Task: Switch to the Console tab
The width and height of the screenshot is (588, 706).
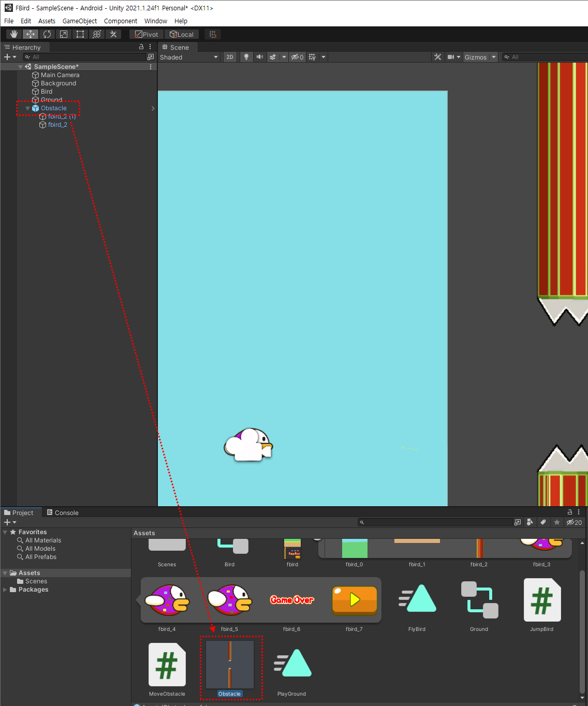Action: (63, 512)
